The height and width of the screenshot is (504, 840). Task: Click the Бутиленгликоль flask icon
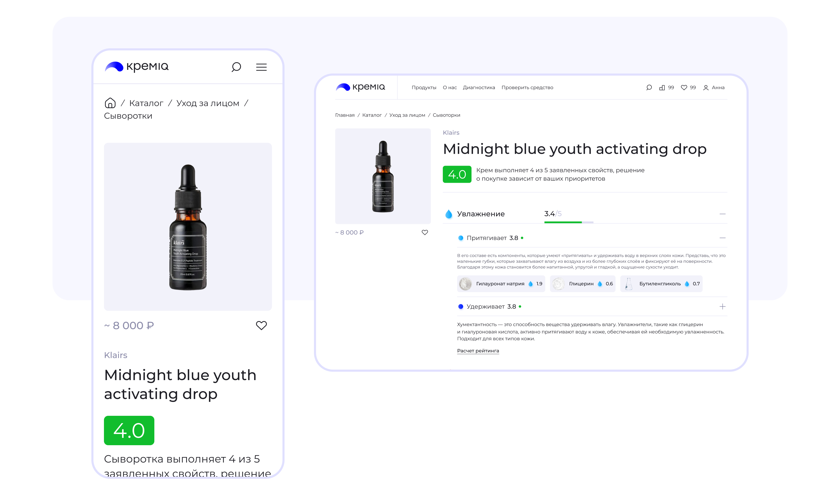[628, 283]
